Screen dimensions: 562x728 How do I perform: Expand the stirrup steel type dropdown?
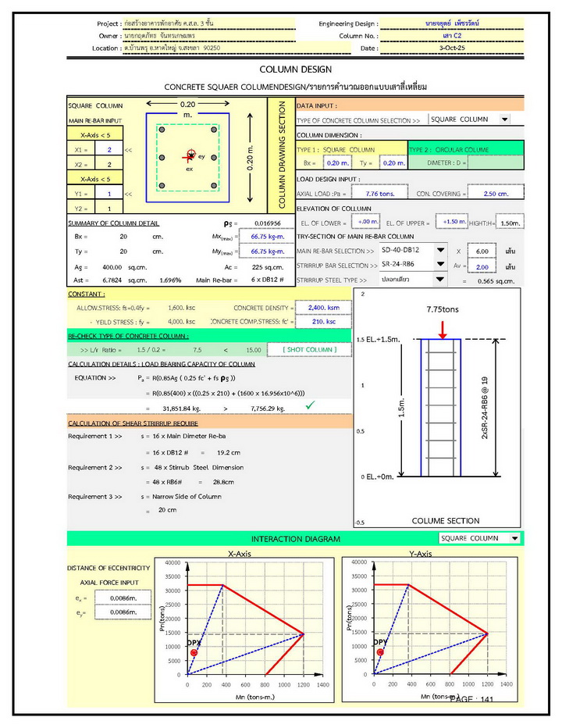(441, 280)
